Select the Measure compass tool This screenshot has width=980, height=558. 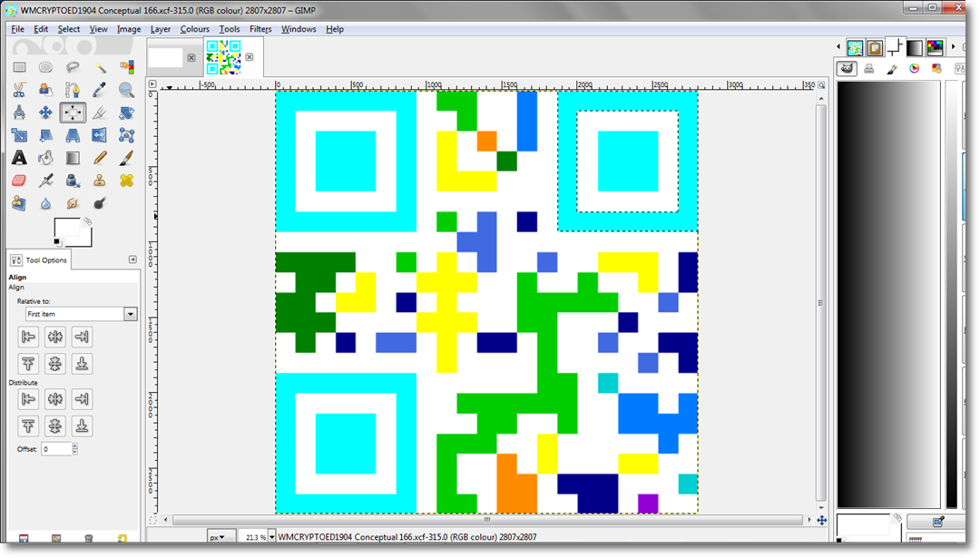(x=19, y=113)
